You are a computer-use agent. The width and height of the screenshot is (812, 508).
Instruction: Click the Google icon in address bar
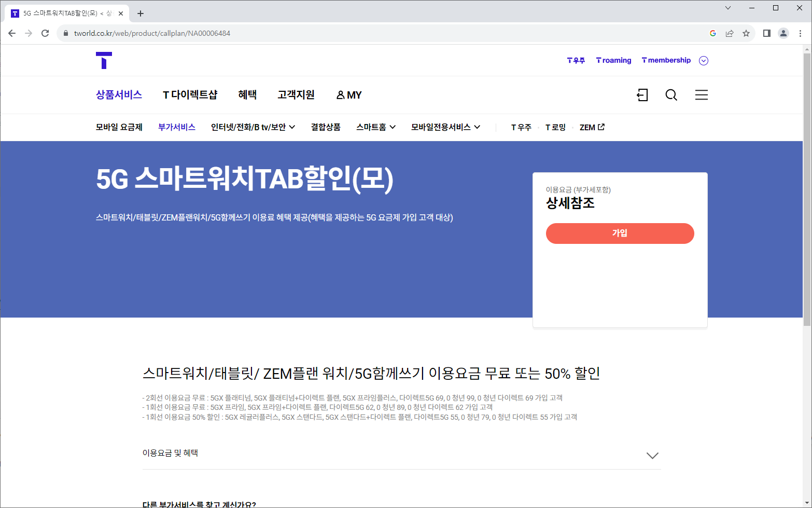(x=713, y=33)
